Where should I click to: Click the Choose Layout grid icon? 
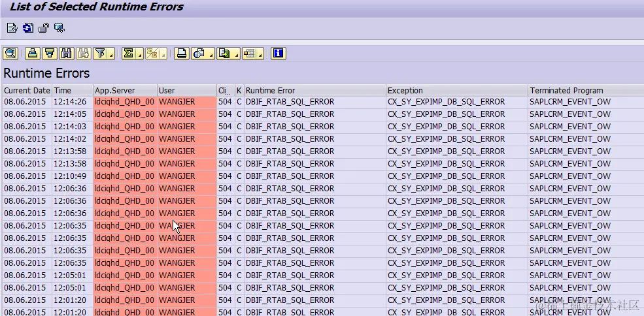coord(249,54)
